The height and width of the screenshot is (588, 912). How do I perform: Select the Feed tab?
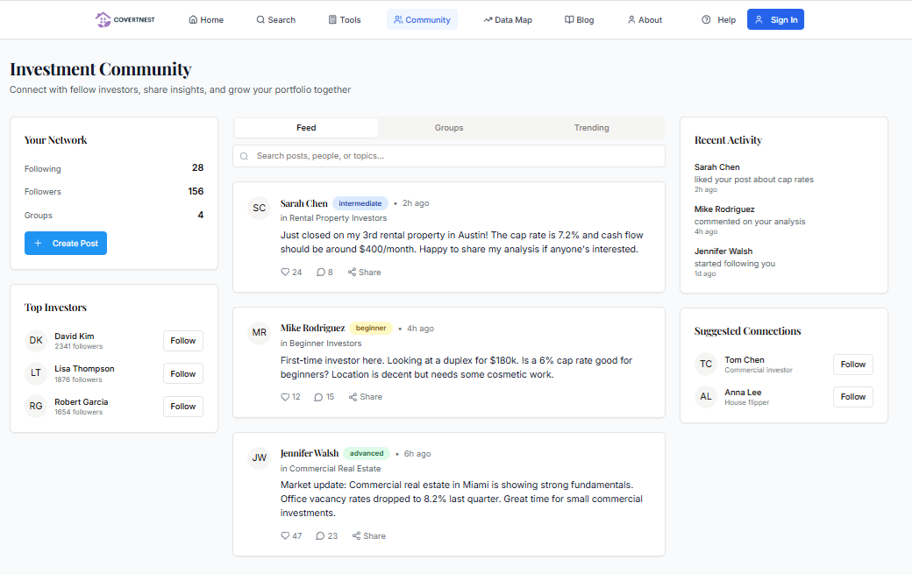(306, 128)
